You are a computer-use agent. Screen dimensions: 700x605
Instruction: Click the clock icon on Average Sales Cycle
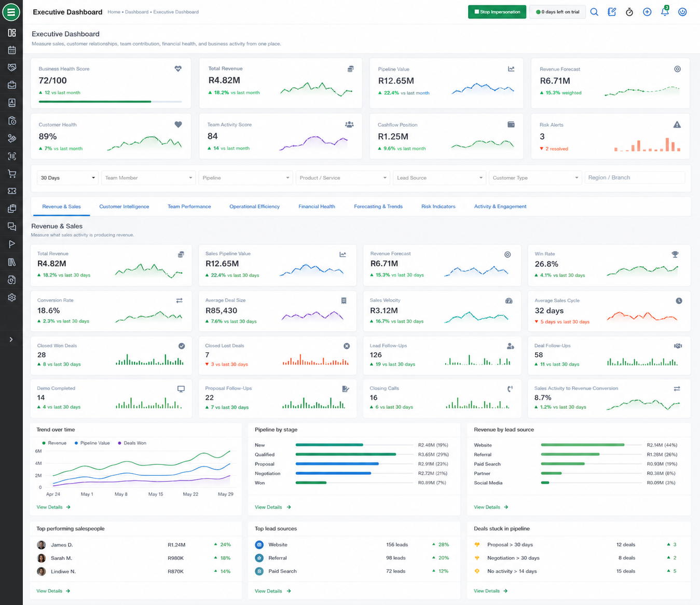click(x=679, y=301)
